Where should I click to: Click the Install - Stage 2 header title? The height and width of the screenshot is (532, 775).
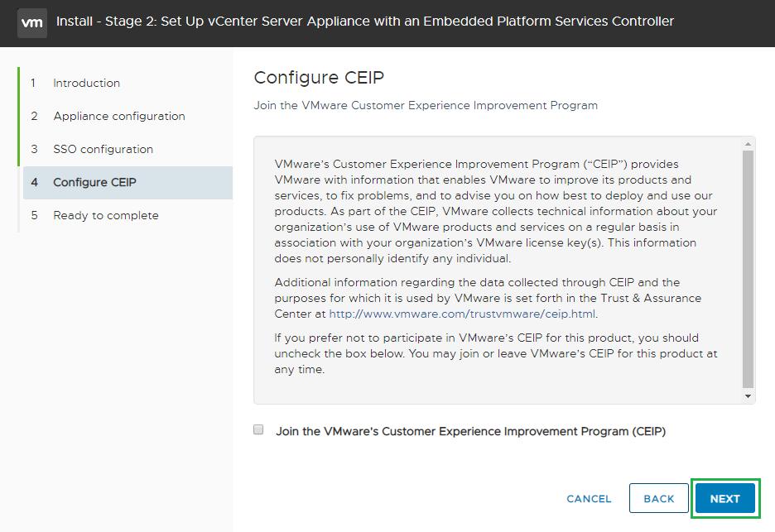[364, 22]
